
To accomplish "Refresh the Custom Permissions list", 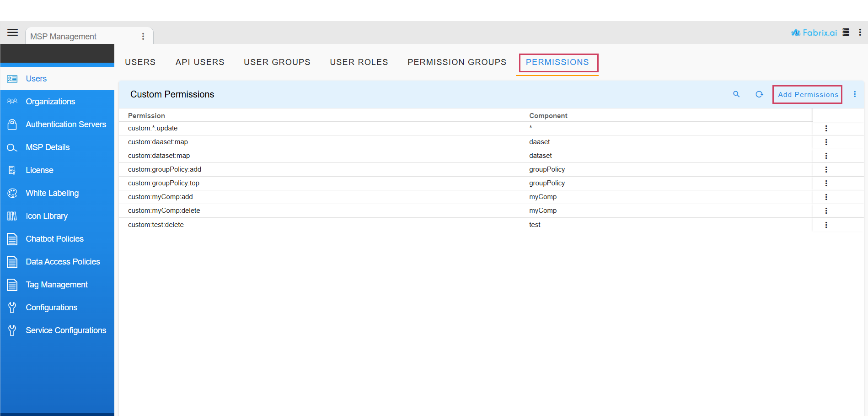I will (x=759, y=94).
